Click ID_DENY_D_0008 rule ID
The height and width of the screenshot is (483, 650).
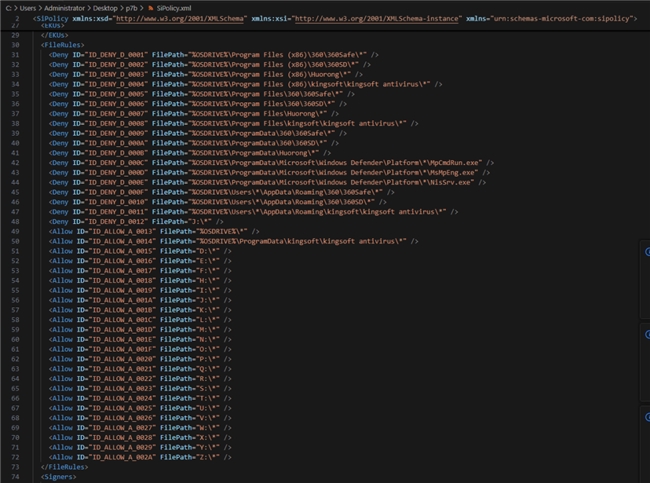point(116,124)
